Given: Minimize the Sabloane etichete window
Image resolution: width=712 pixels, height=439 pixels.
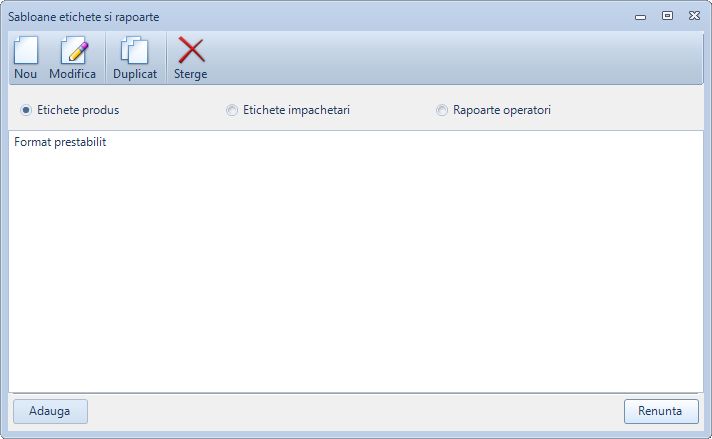Looking at the screenshot, I should pos(640,17).
